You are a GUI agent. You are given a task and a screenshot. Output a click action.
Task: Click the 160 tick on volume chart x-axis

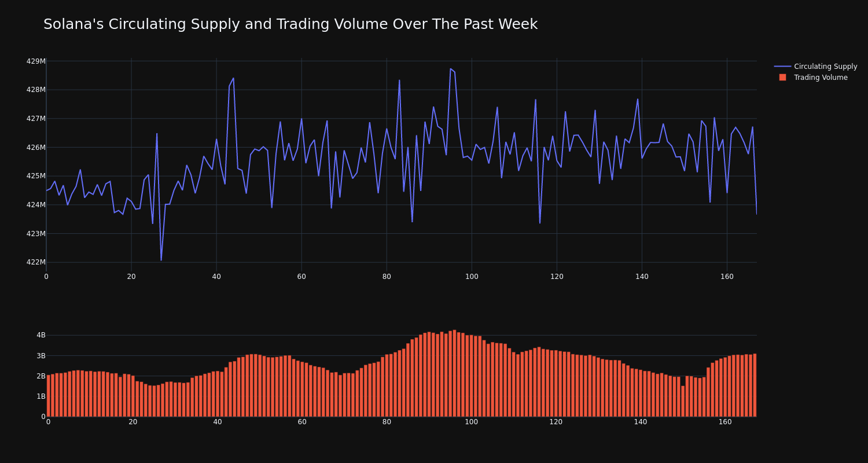725,422
